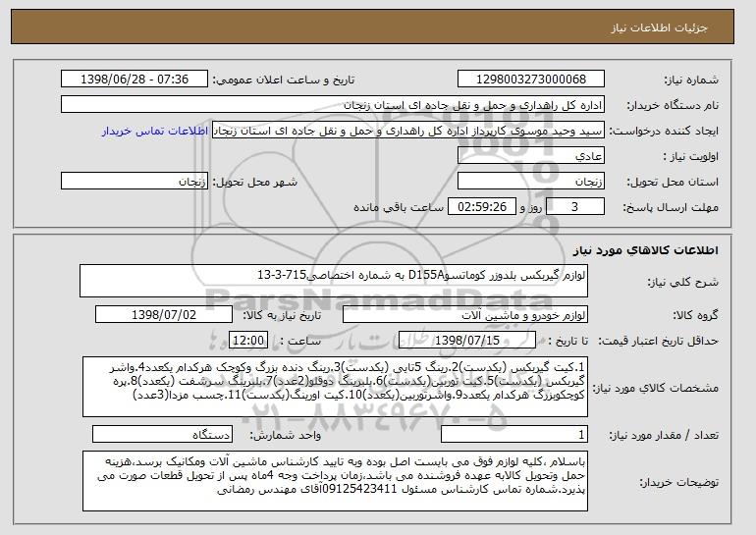Select the time field showing 12:00
This screenshot has height=535, width=756.
[248, 341]
